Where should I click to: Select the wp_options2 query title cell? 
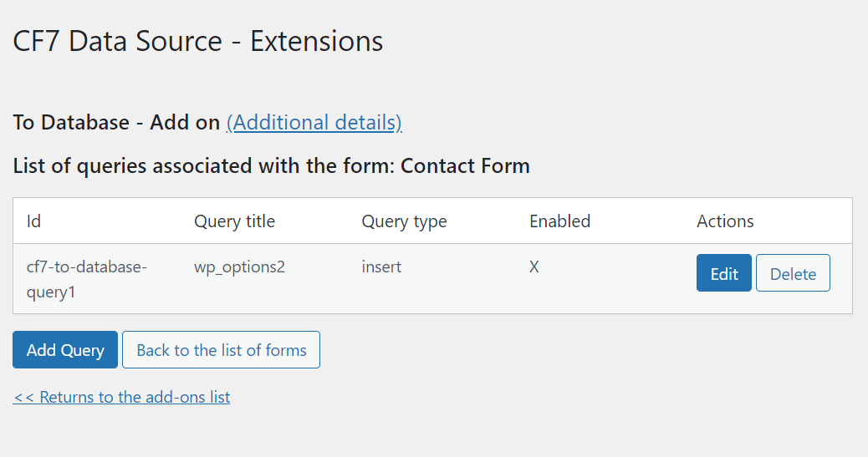[x=239, y=267]
